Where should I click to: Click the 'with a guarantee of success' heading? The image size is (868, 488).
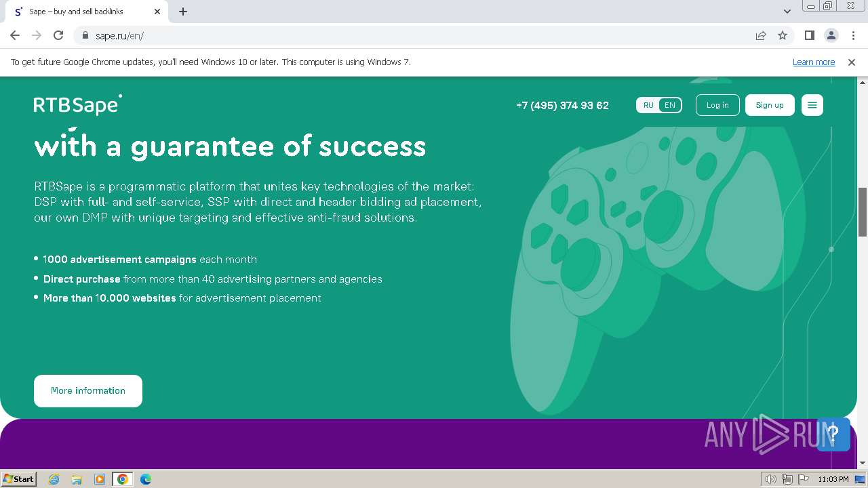pyautogui.click(x=230, y=146)
